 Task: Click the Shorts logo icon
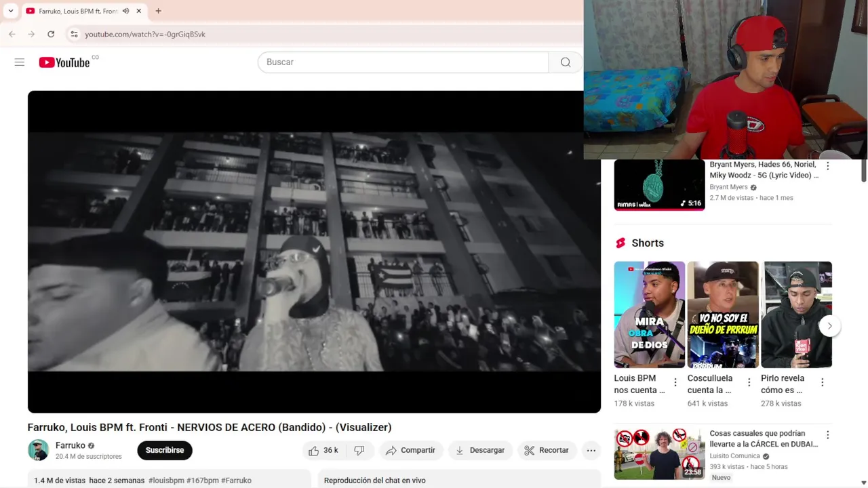(620, 243)
